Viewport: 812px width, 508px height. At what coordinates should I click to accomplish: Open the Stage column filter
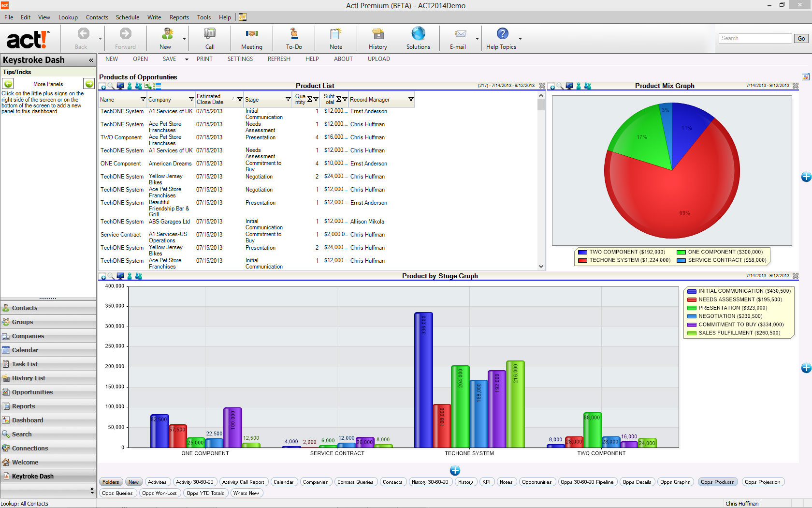pos(288,99)
